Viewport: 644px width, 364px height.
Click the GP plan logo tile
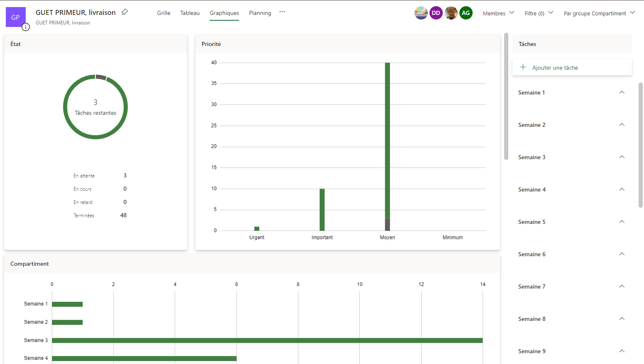15,17
